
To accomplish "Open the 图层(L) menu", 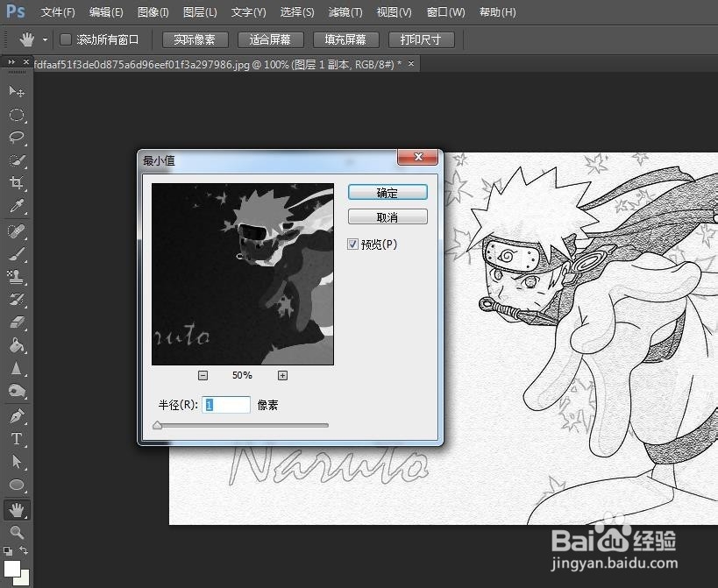I will pyautogui.click(x=200, y=12).
